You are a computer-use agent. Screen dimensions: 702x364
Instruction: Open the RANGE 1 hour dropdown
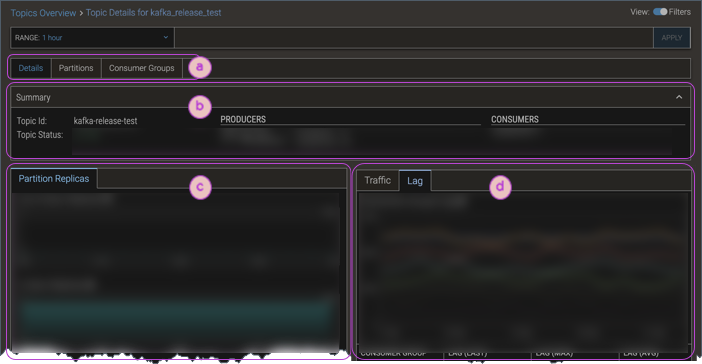[92, 38]
